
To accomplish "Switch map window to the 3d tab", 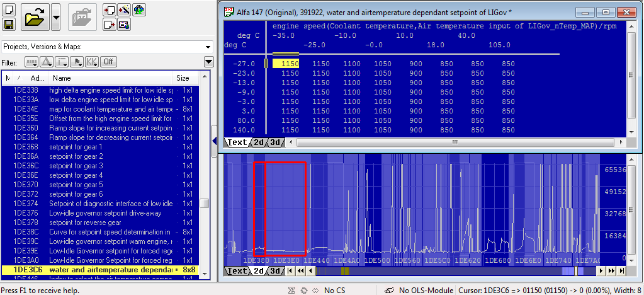I will (276, 142).
